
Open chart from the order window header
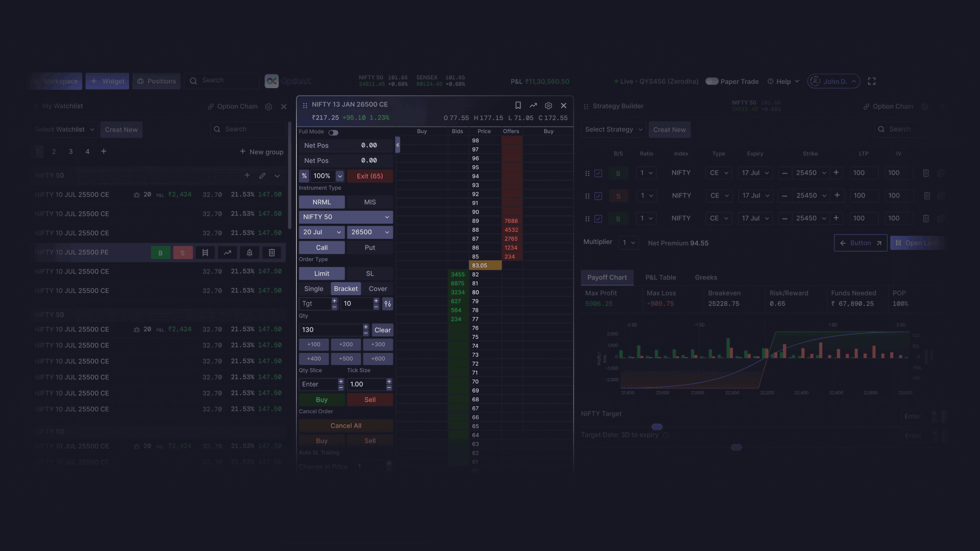coord(533,105)
